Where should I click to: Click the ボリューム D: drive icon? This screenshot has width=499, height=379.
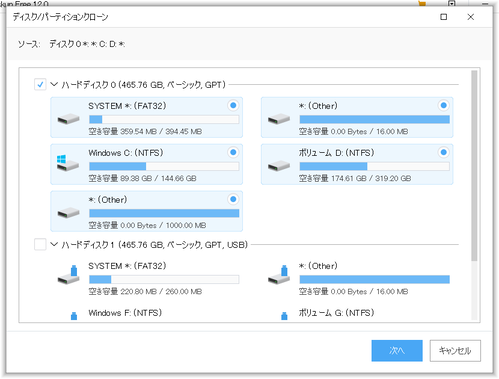[x=279, y=166]
